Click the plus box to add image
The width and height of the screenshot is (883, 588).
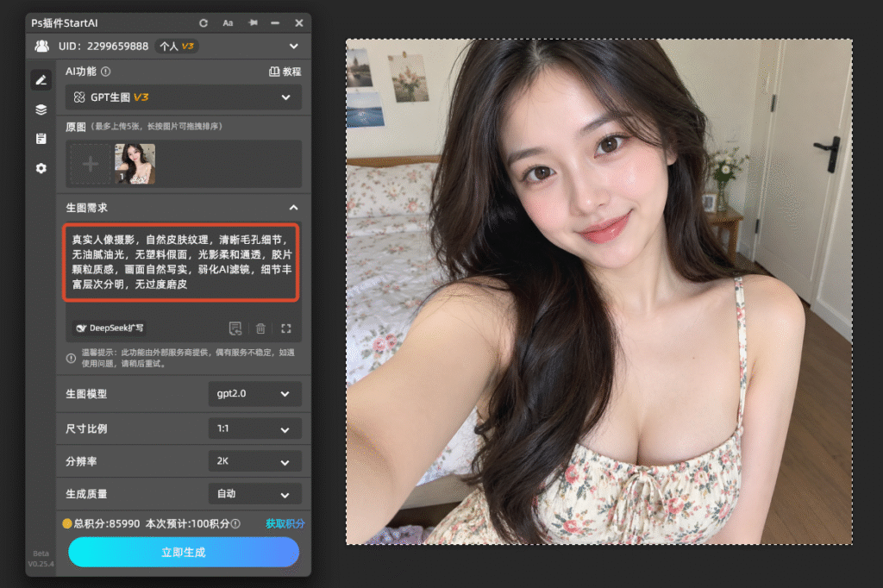click(90, 164)
